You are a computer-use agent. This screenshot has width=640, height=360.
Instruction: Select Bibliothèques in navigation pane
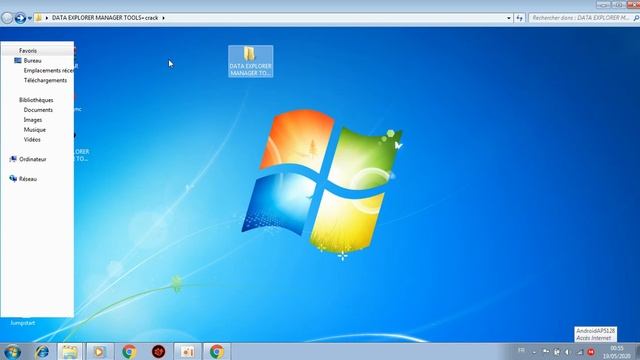coord(36,100)
